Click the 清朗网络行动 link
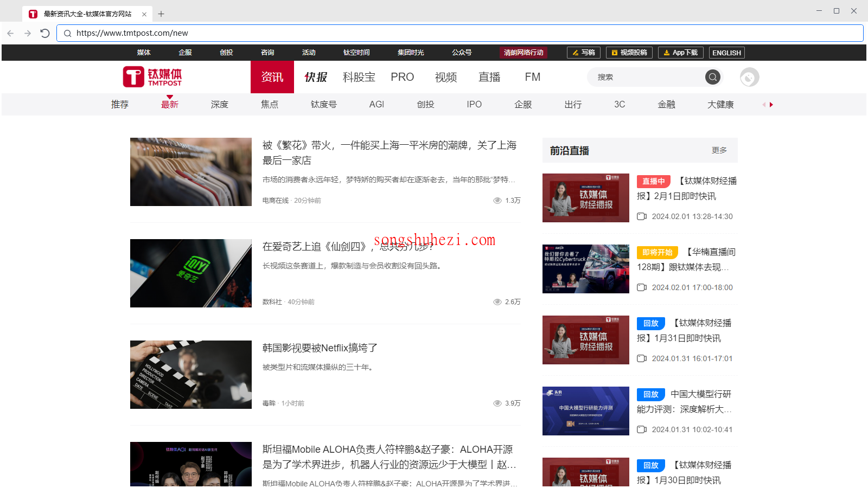This screenshot has width=868, height=488. (x=524, y=53)
